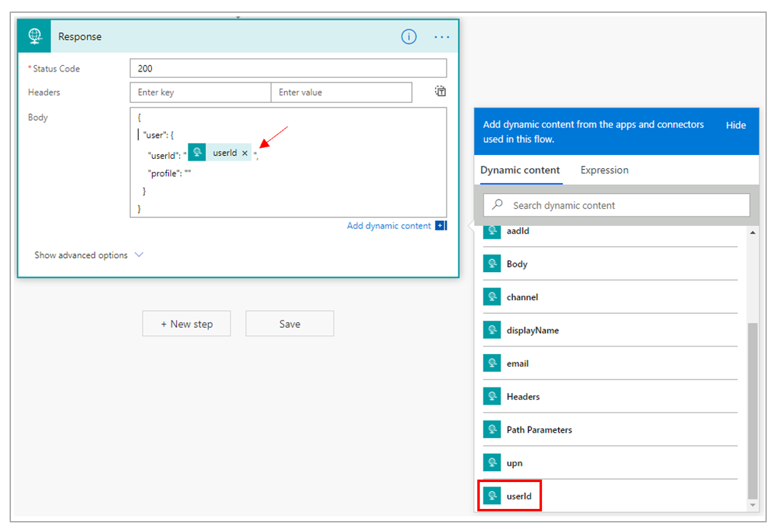
Task: Hide the dynamic content panel
Action: [x=736, y=125]
